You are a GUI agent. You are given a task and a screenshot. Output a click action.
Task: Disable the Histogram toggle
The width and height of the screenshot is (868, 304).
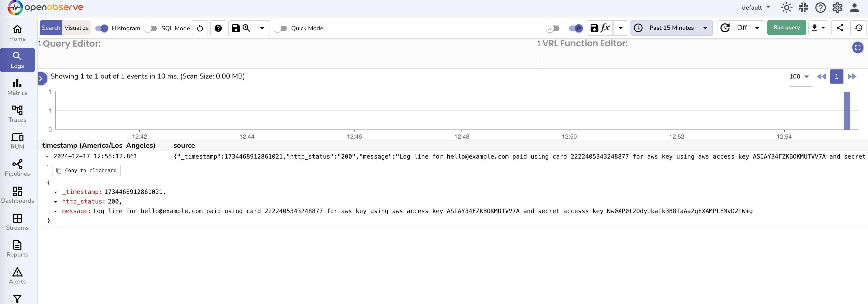click(101, 28)
